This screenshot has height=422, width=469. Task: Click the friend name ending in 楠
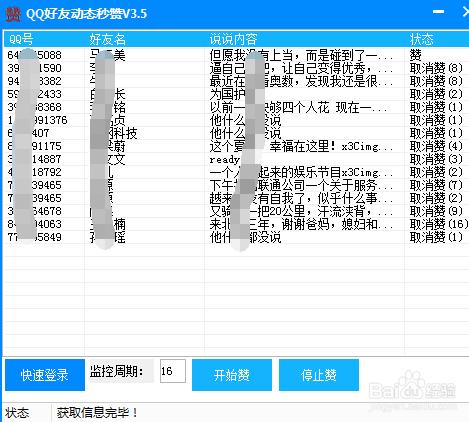[107, 224]
